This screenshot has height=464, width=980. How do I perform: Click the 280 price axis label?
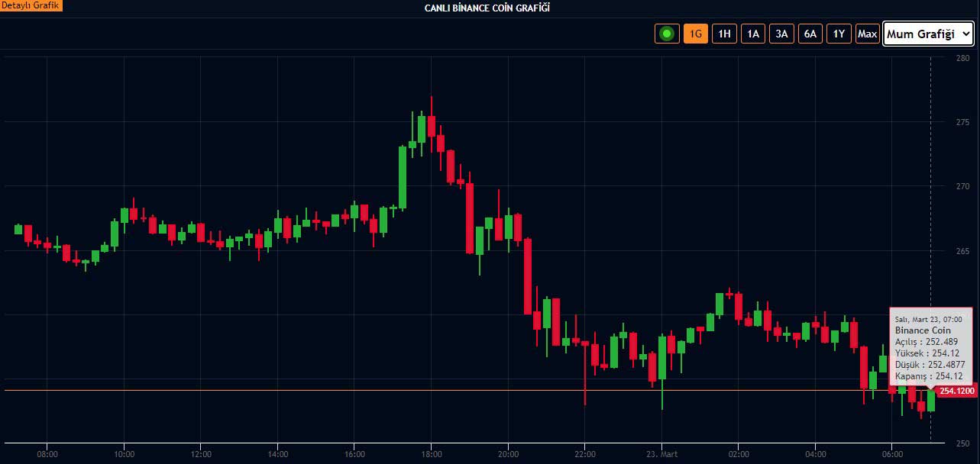pos(962,58)
